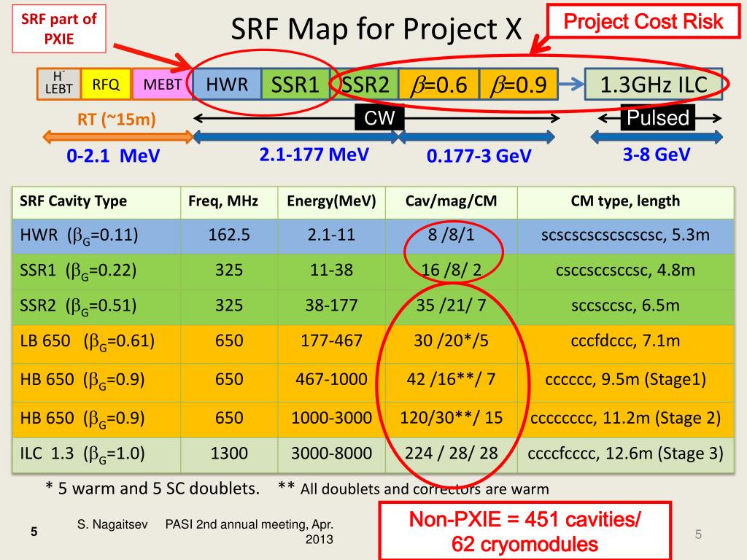The width and height of the screenshot is (747, 560).
Task: Click the 'sccsccsc, 6.5m' cell
Action: [625, 306]
